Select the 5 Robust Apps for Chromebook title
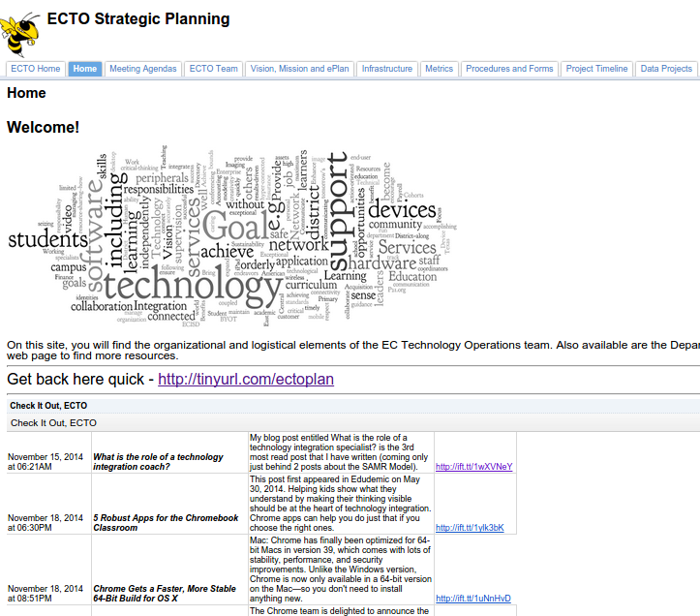 pos(166,523)
